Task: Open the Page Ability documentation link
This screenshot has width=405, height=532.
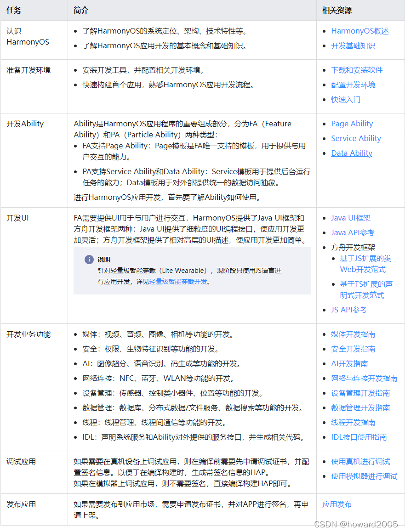Action: (352, 123)
